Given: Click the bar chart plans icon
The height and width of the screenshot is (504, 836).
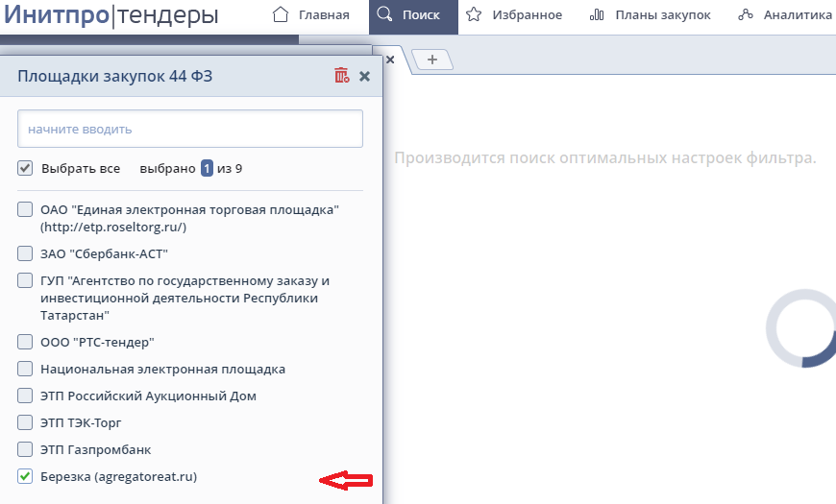Looking at the screenshot, I should [597, 15].
